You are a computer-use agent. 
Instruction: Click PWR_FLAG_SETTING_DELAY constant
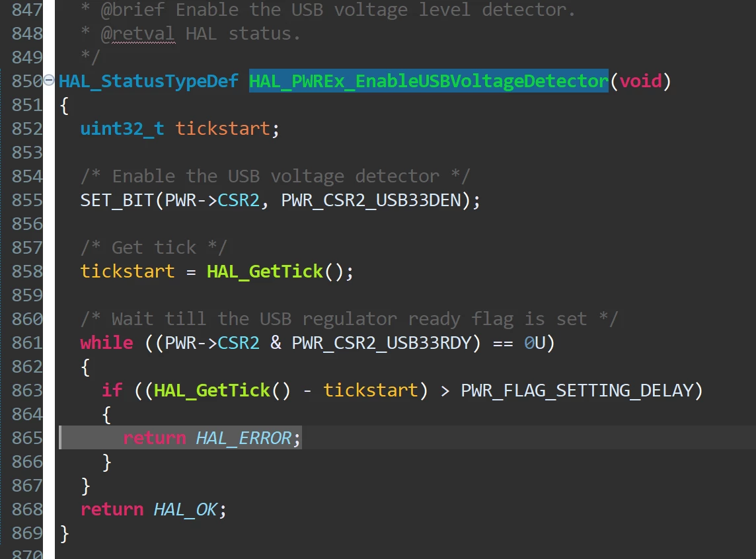click(577, 390)
